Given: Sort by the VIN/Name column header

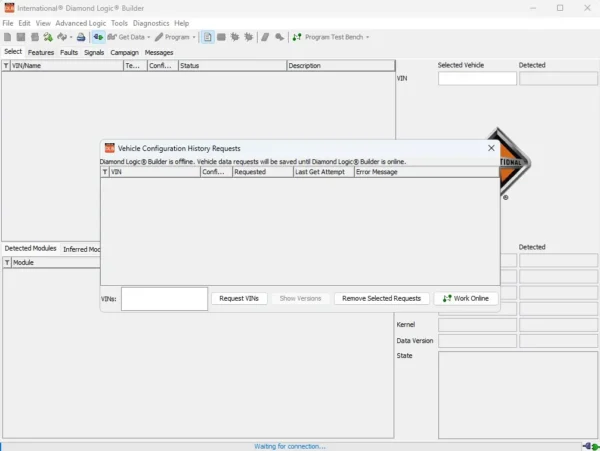Looking at the screenshot, I should click(67, 66).
